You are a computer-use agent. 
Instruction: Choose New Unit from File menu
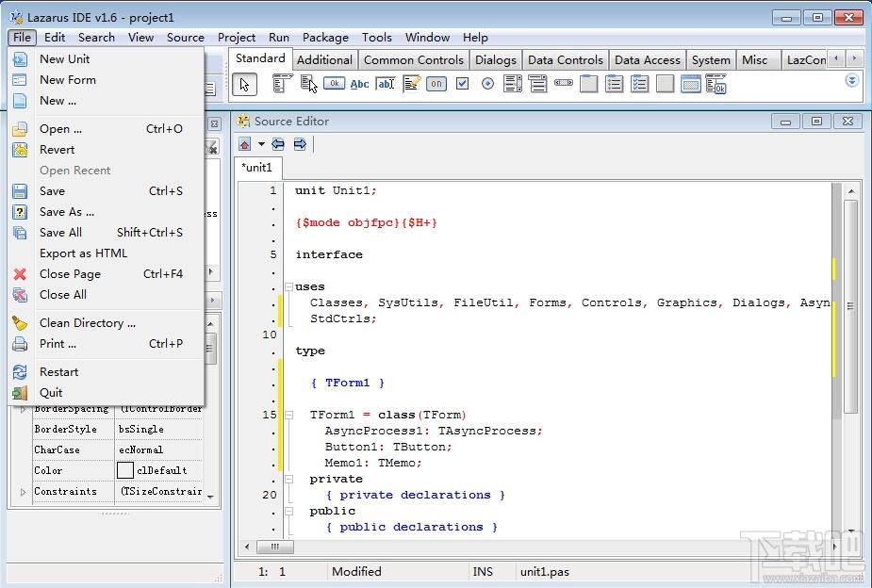pyautogui.click(x=107, y=59)
